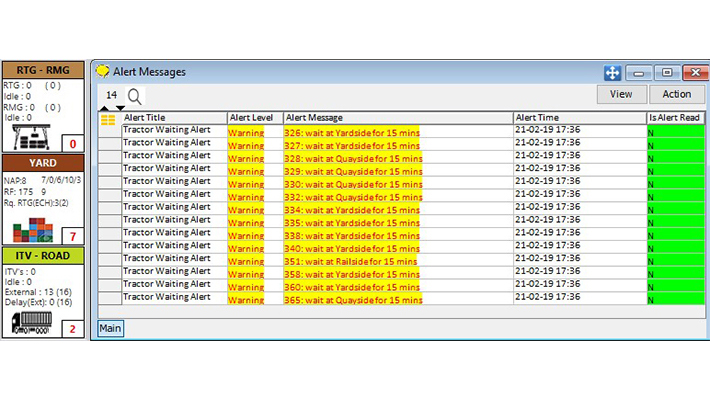Click the blue move-window arrows icon
The width and height of the screenshot is (710, 400).
[613, 72]
